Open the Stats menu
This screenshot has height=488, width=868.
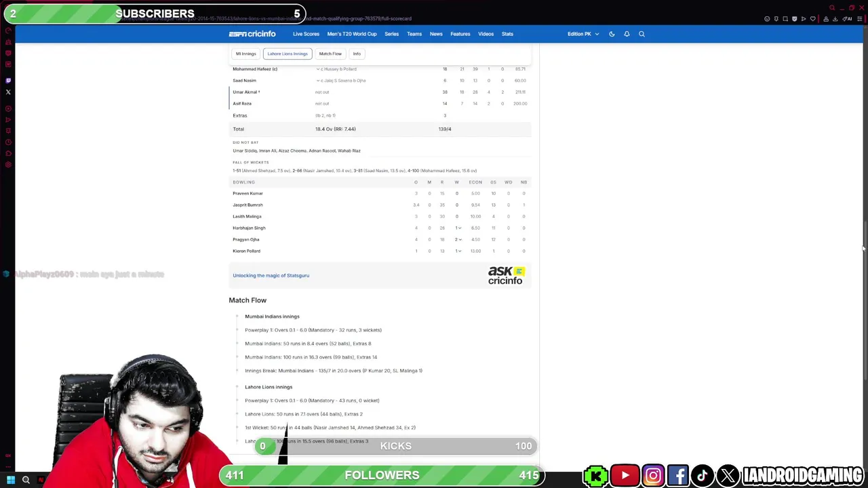(507, 34)
